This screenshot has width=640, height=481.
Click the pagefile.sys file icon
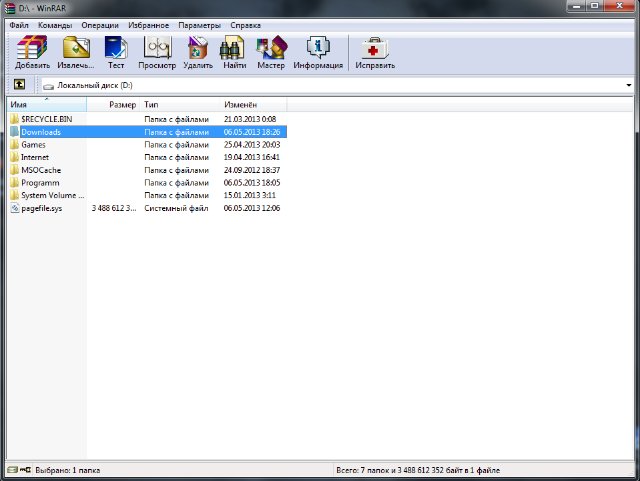(x=15, y=208)
